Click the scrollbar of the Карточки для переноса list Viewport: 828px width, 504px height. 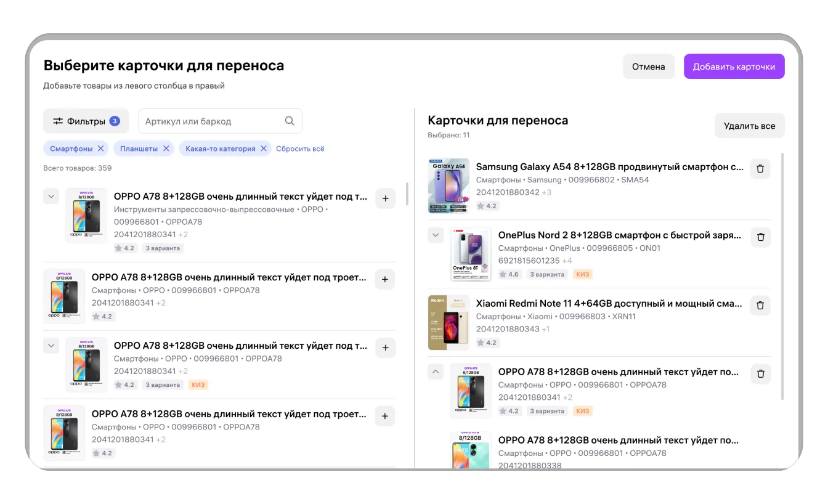click(782, 276)
